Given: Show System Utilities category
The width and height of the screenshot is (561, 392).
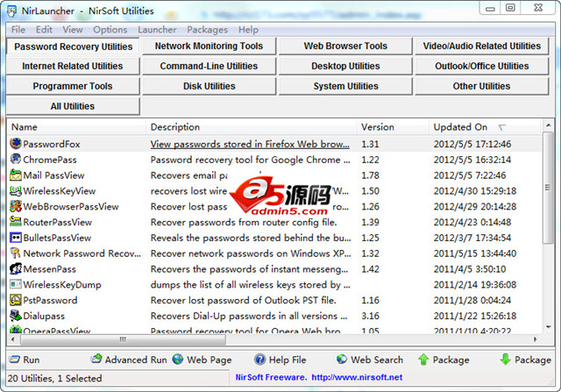Looking at the screenshot, I should (x=345, y=86).
